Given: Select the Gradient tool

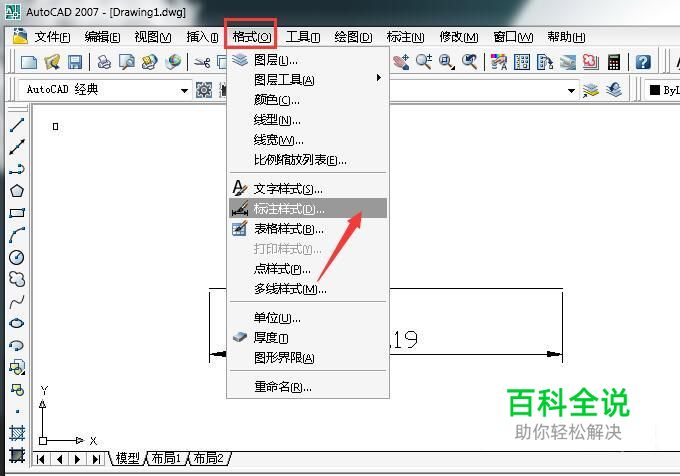Looking at the screenshot, I should click(x=17, y=455).
